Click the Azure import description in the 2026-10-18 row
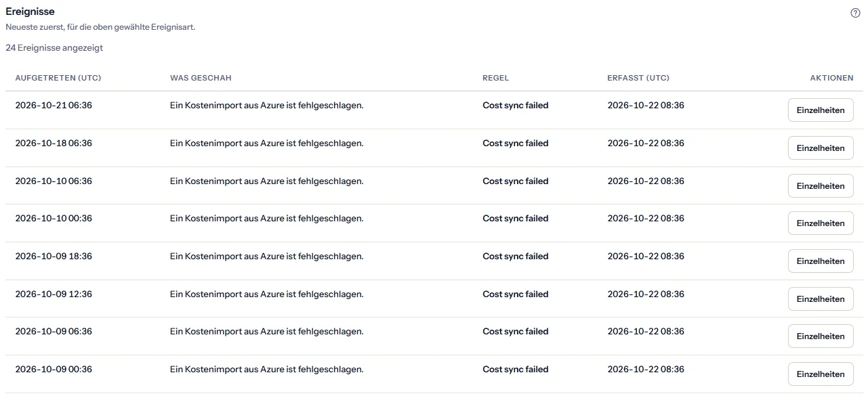 [267, 143]
